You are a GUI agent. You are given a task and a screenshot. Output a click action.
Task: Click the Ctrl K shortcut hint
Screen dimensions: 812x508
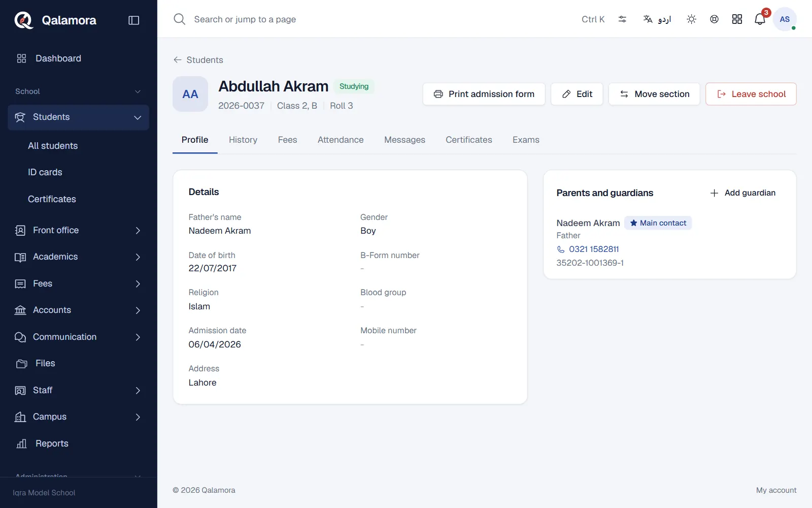(593, 19)
